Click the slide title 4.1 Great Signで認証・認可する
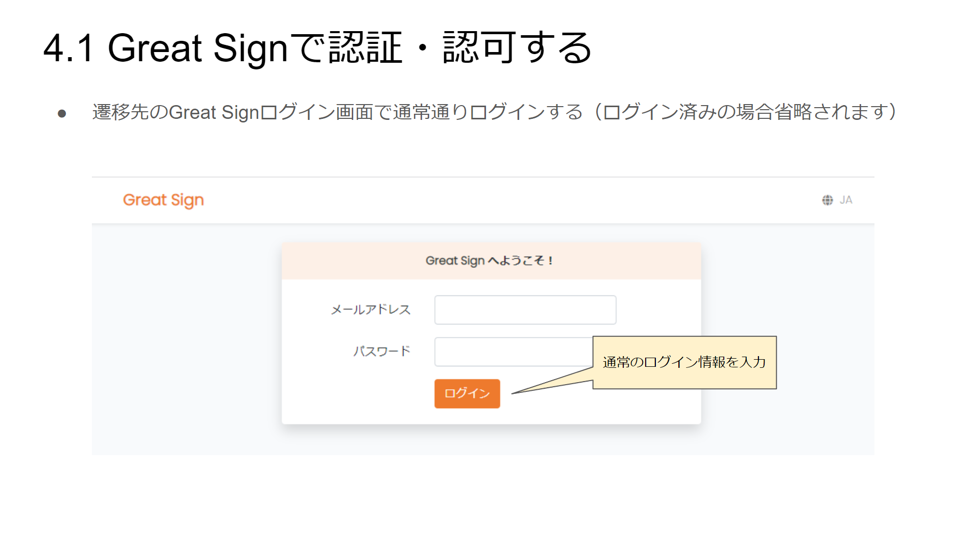980x551 pixels. tap(317, 48)
